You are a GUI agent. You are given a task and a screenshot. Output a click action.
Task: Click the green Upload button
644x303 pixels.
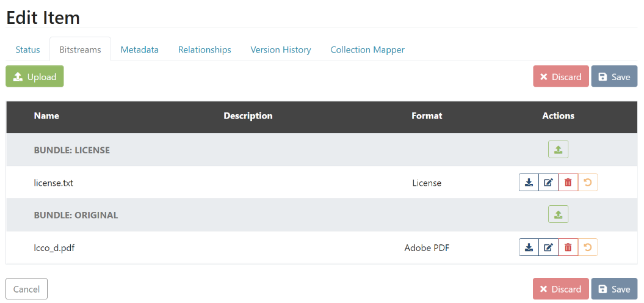pyautogui.click(x=35, y=76)
